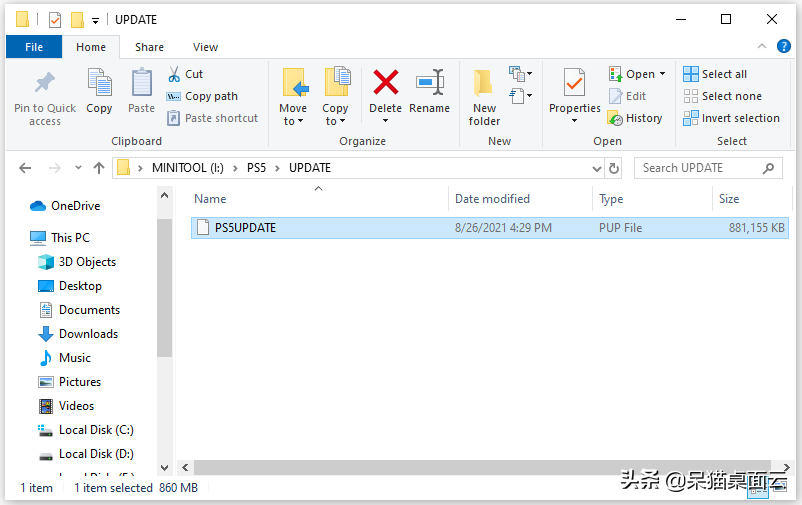
Task: Create a New folder
Action: tap(484, 97)
